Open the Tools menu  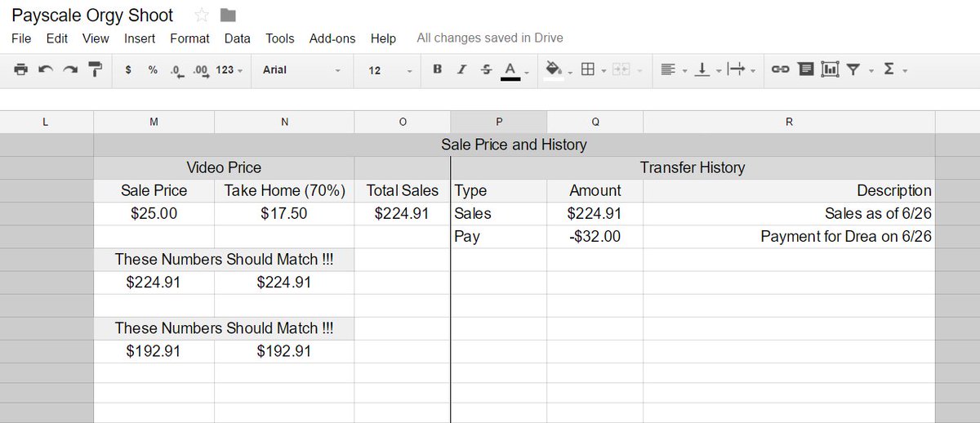(x=280, y=38)
